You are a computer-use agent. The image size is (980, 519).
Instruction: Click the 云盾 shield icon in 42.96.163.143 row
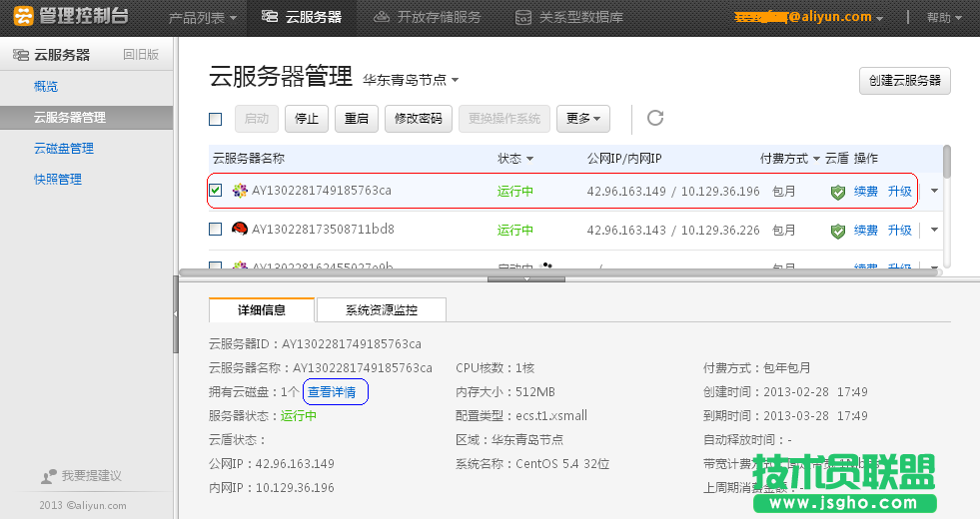click(838, 232)
